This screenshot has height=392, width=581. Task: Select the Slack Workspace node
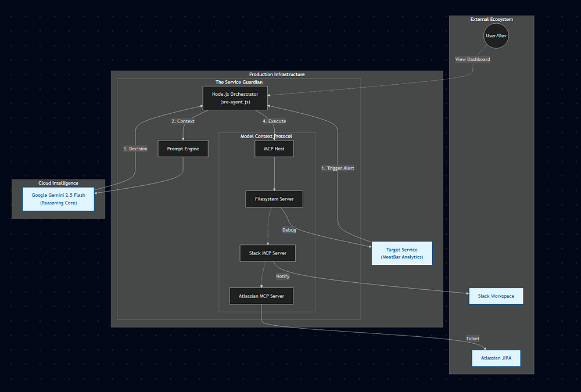[x=496, y=296]
